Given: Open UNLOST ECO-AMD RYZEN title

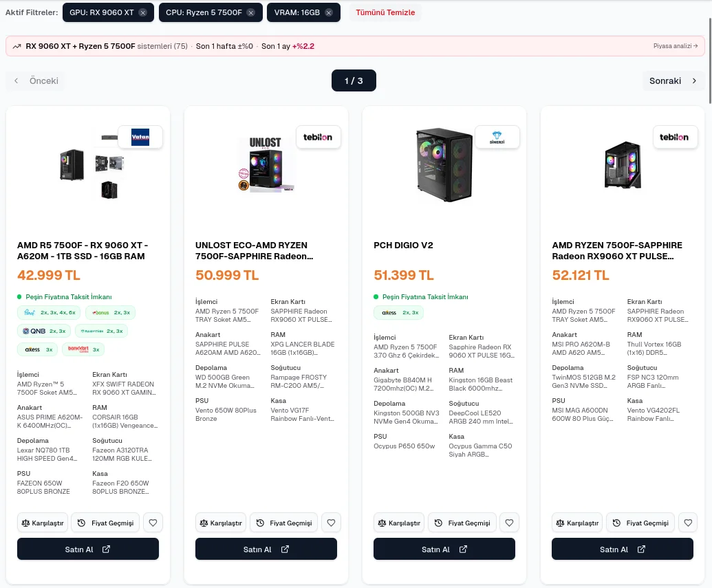Looking at the screenshot, I should [255, 250].
